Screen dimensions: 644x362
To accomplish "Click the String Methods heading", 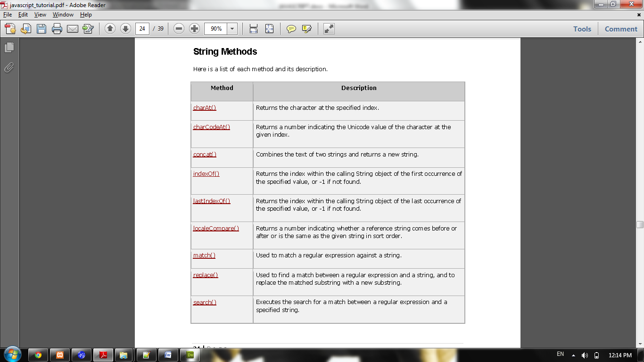I will (x=225, y=51).
